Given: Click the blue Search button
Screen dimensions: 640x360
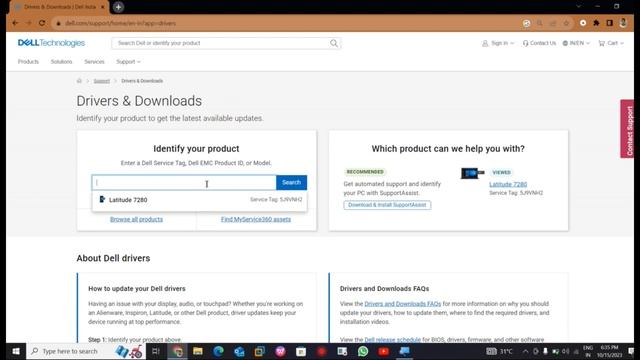Looking at the screenshot, I should click(291, 182).
